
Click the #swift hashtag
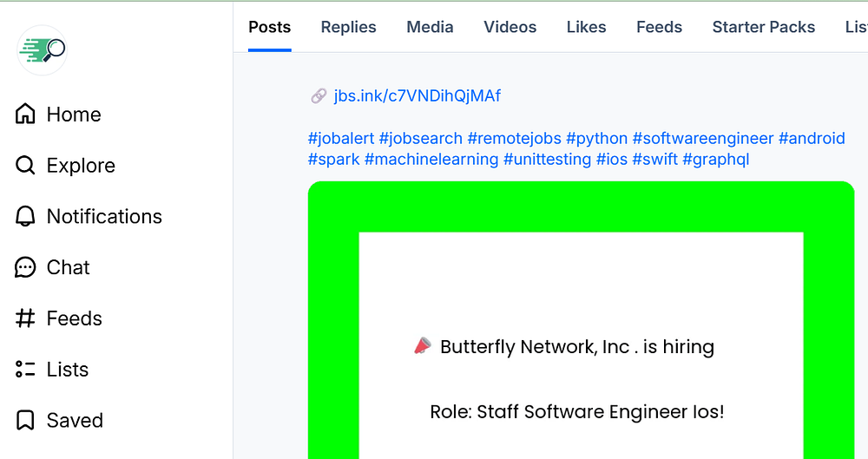click(x=654, y=160)
